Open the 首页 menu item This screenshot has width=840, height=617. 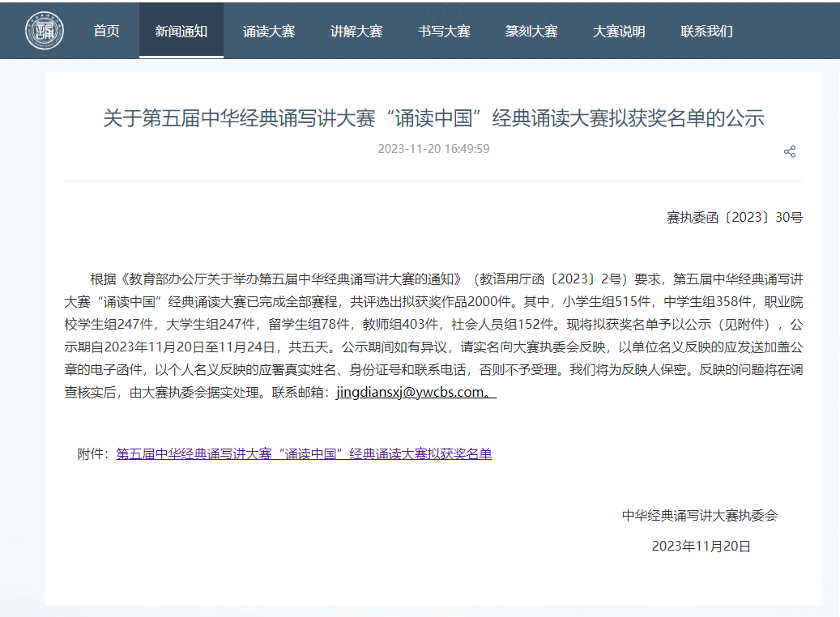point(107,31)
